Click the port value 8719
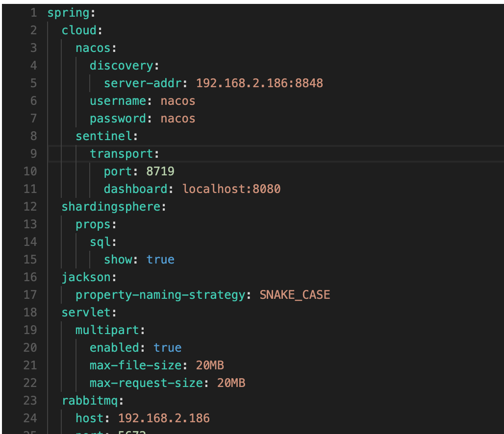 pyautogui.click(x=160, y=171)
